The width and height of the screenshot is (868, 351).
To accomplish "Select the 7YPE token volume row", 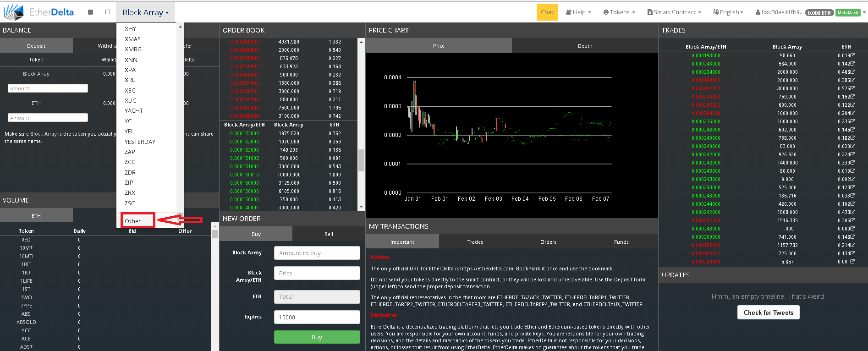I will 105,306.
